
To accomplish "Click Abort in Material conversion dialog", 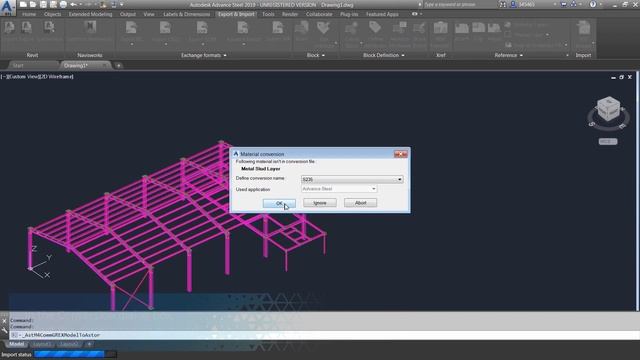I will click(360, 203).
